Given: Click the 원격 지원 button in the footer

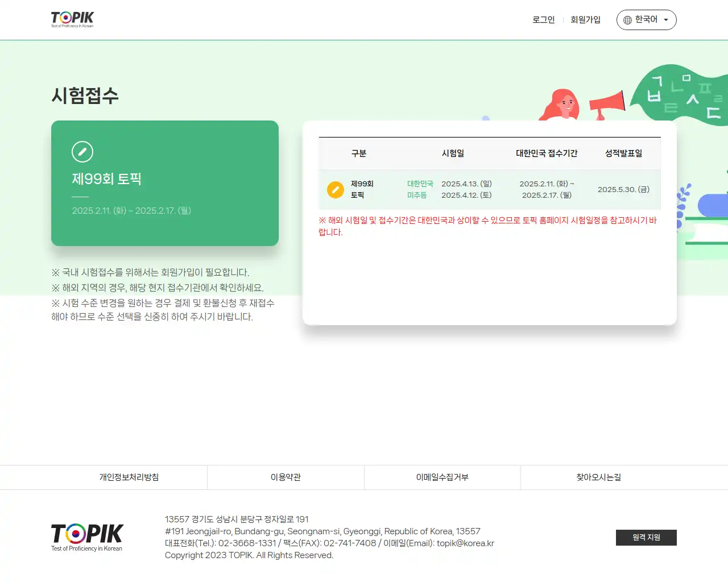Looking at the screenshot, I should click(646, 537).
